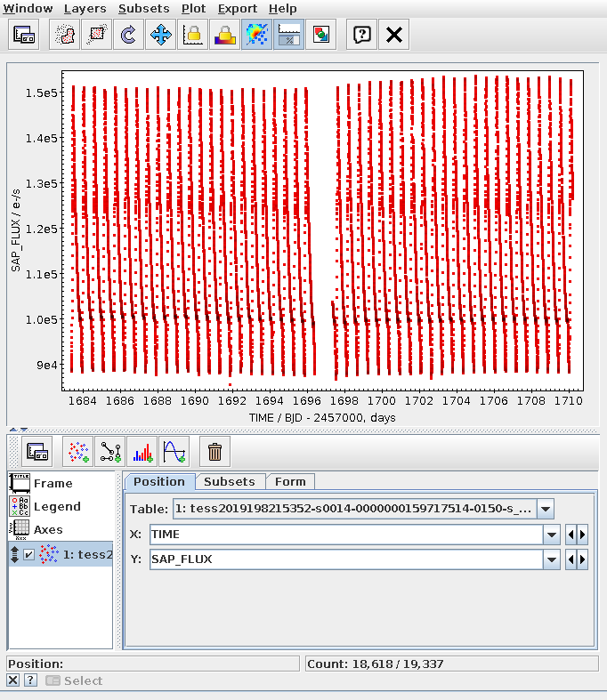The width and height of the screenshot is (607, 700).
Task: Select the Axes control in list
Action: click(48, 529)
